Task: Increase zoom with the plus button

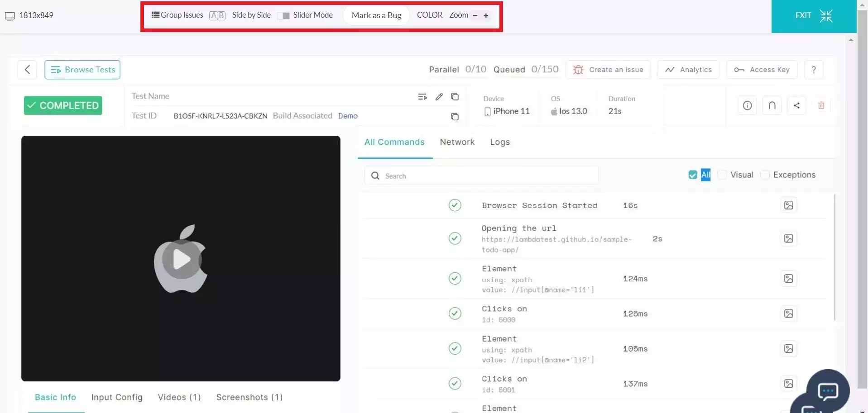Action: pos(486,16)
